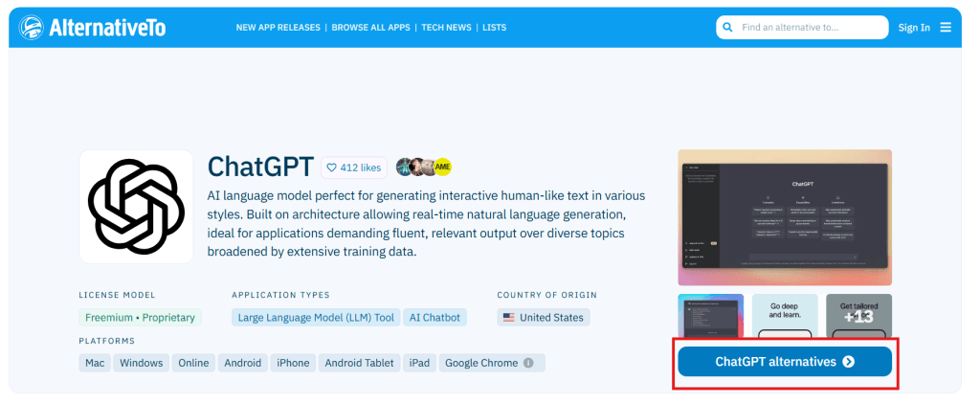Open Lists in the top navigation

click(495, 28)
